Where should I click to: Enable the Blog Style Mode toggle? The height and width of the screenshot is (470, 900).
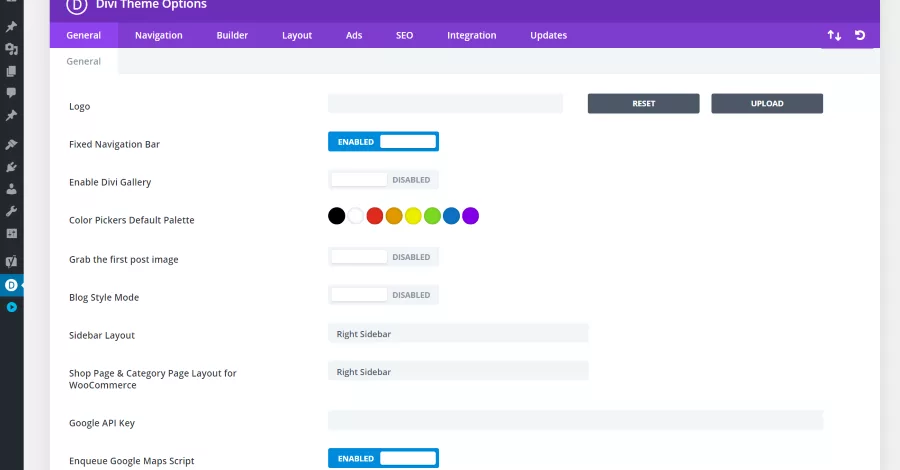tap(383, 295)
